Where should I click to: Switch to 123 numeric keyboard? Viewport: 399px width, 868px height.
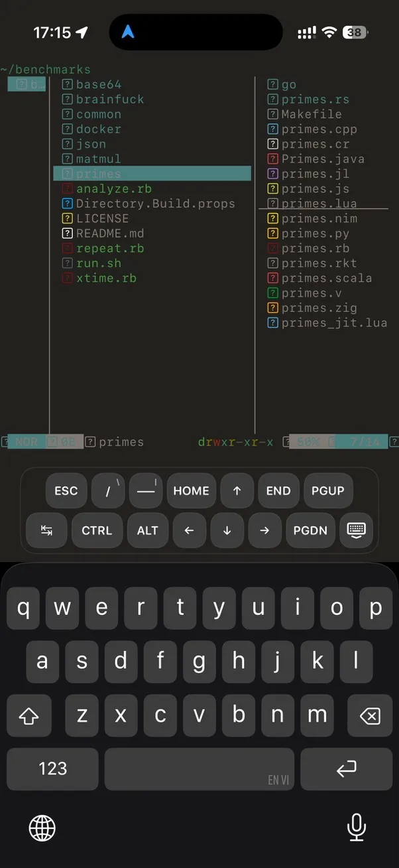[x=52, y=768]
